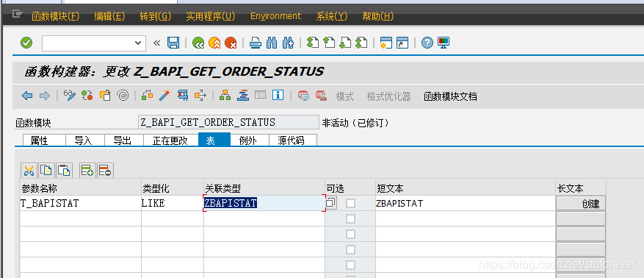Click the grayed full-screen layout icon
644x278 pixels.
[x=261, y=95]
